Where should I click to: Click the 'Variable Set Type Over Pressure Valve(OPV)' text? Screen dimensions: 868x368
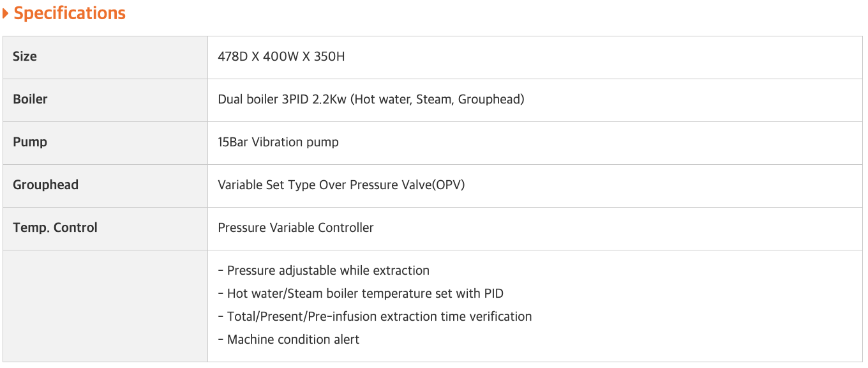341,185
